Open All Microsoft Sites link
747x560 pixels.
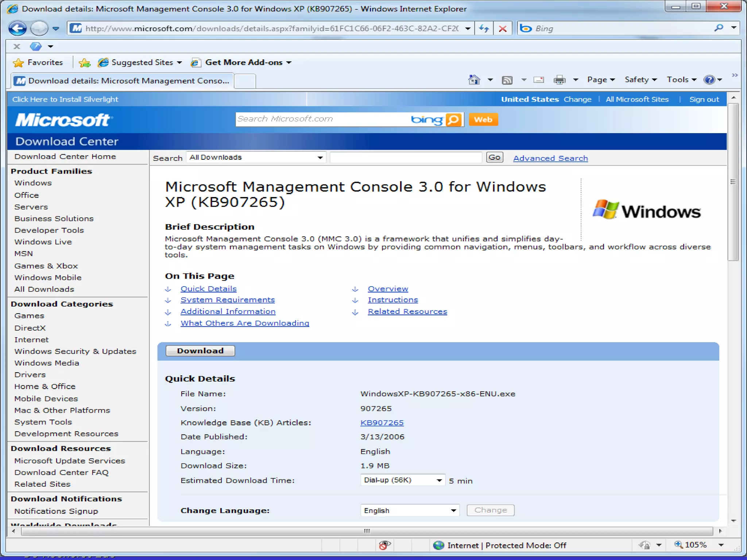pyautogui.click(x=637, y=99)
